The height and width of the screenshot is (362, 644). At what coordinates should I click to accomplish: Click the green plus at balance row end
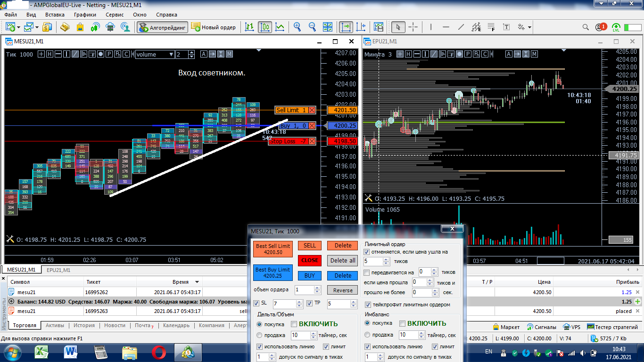point(638,302)
